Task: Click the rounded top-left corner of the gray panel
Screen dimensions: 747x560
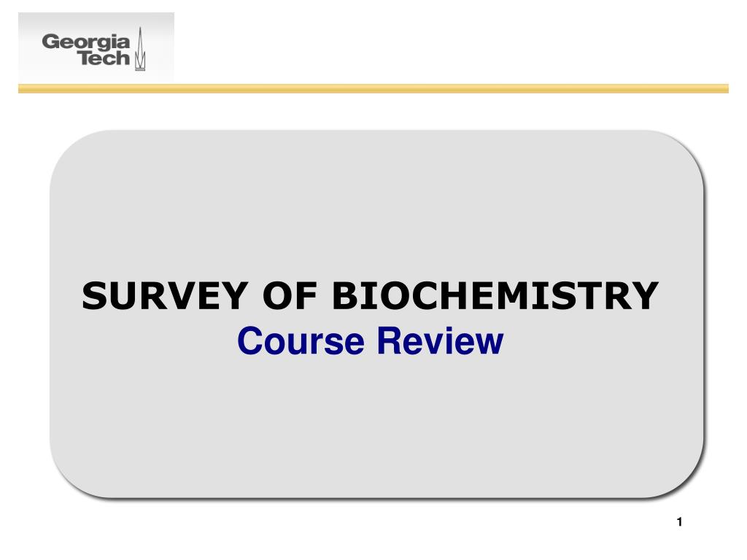Action: pyautogui.click(x=66, y=147)
